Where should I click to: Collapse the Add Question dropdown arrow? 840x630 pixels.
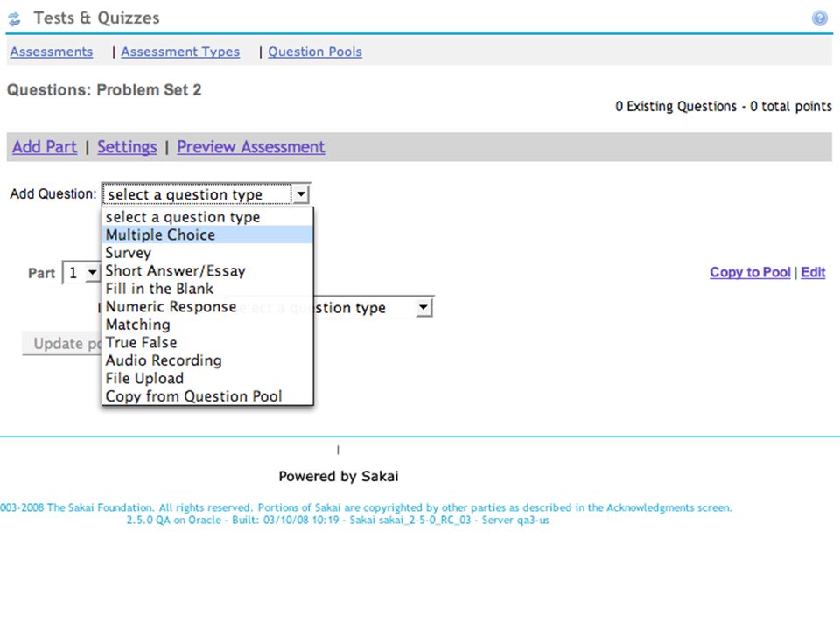pos(301,194)
